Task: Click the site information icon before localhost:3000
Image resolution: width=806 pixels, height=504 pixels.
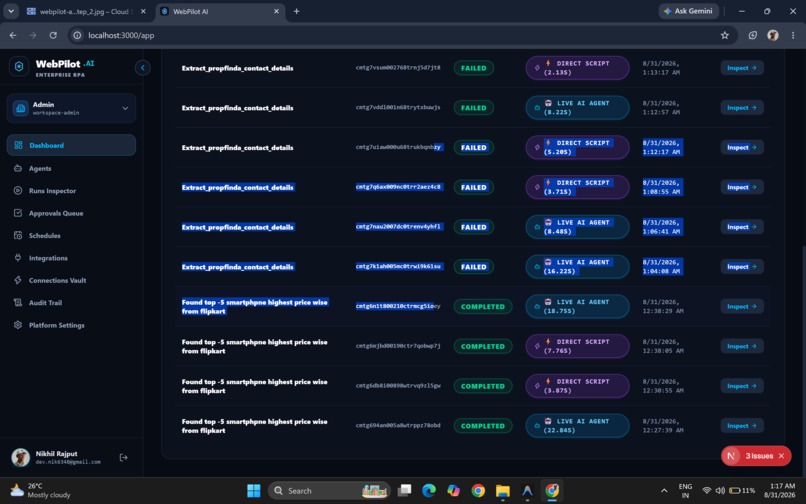Action: [77, 35]
